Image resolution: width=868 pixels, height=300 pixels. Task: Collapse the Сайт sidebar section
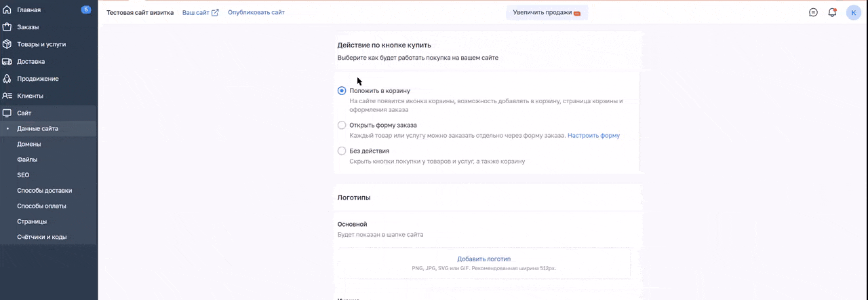tap(24, 113)
